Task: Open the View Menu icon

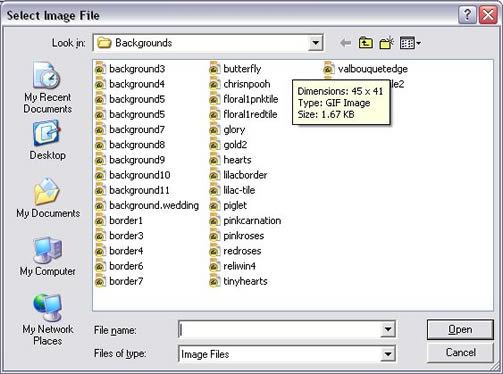Action: [410, 43]
